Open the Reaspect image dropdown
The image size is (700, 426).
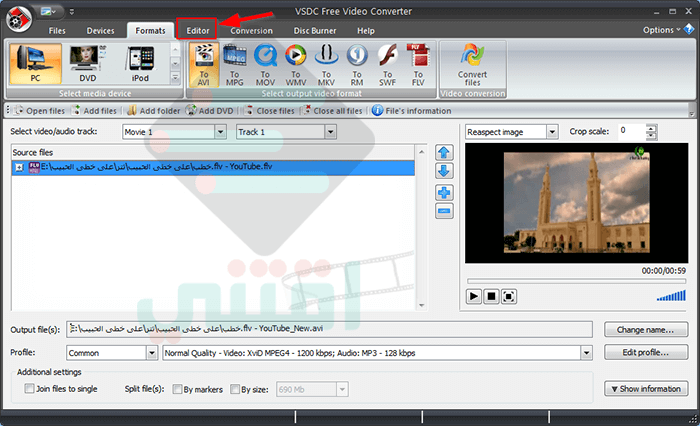tap(552, 132)
